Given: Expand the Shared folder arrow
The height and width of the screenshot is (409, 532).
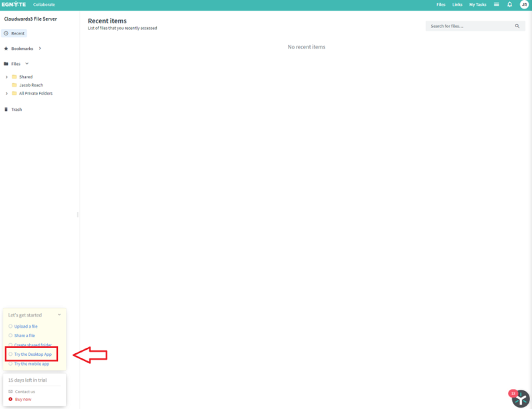Looking at the screenshot, I should click(x=7, y=77).
